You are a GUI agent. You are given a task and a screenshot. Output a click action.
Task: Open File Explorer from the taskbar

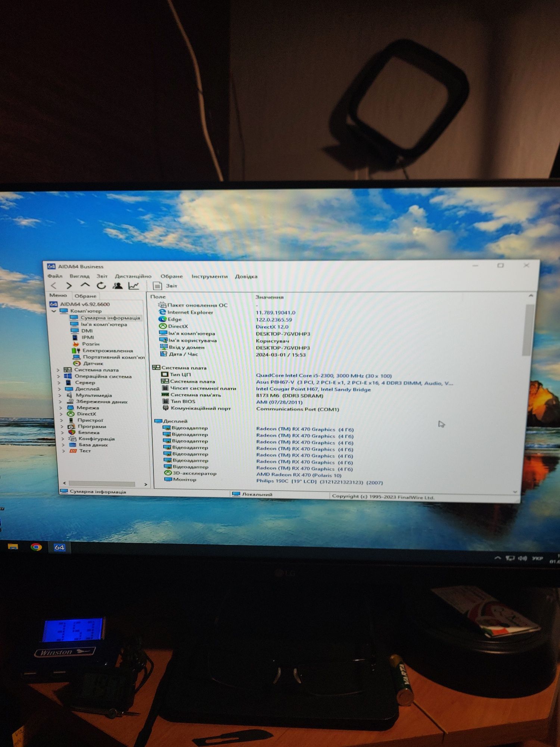pos(13,547)
